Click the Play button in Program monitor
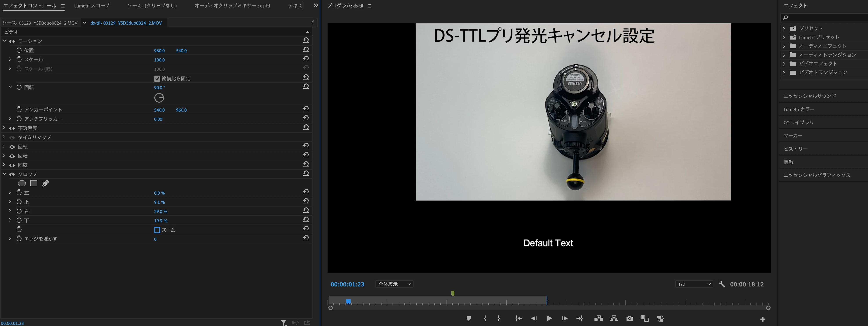 tap(549, 318)
